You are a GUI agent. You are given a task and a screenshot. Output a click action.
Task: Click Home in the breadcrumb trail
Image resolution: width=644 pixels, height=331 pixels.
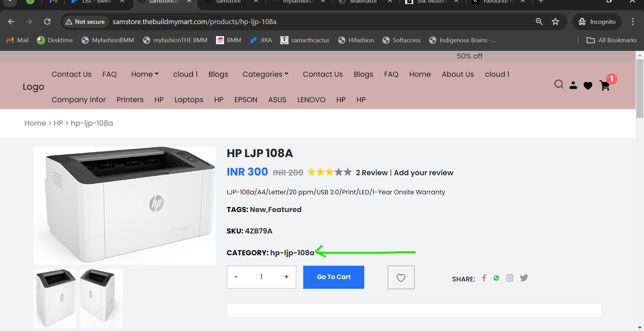tap(35, 123)
